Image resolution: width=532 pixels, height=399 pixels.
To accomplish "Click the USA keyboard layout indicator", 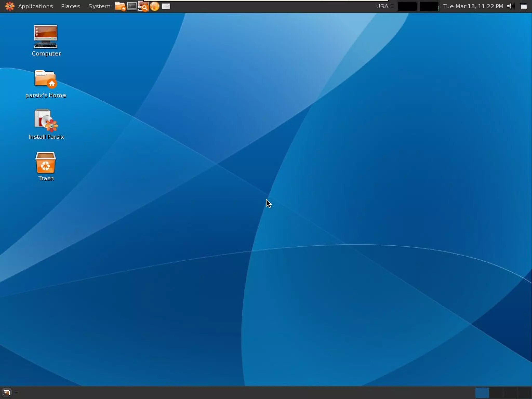I will pos(382,6).
